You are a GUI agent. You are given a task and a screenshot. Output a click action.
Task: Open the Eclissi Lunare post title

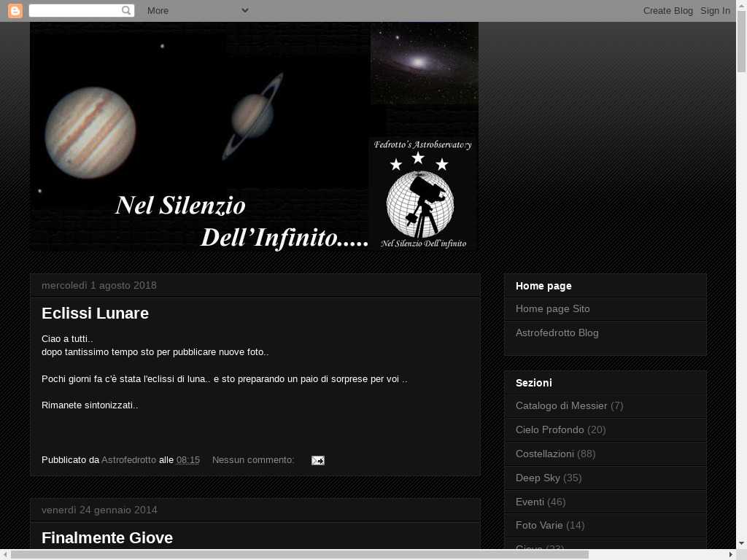(95, 313)
